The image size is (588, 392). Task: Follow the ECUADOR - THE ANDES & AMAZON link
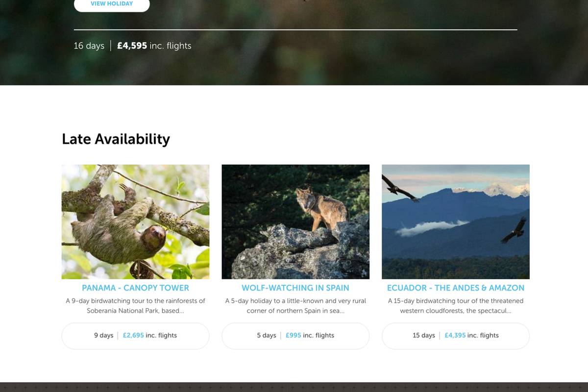(x=456, y=288)
